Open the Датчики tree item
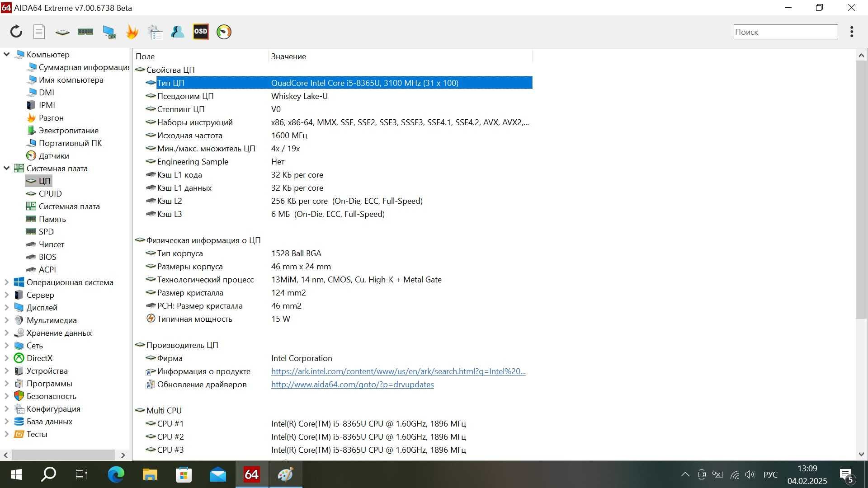The width and height of the screenshot is (868, 488). [54, 155]
